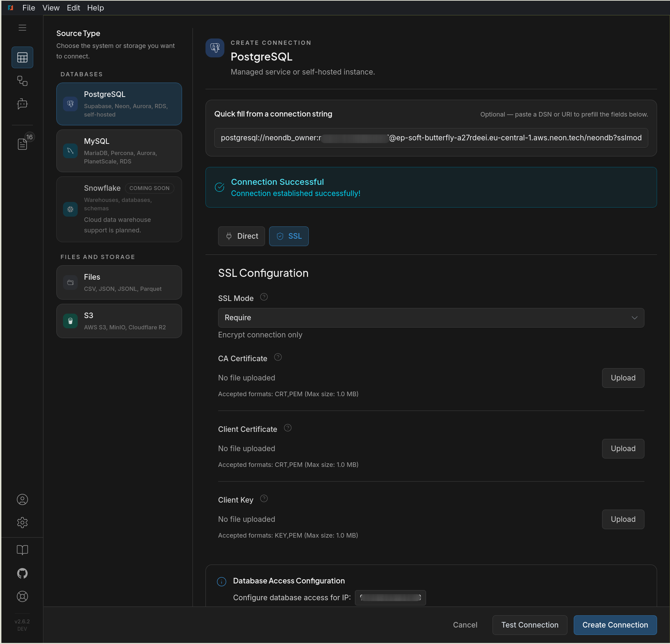
Task: Click the S3 bucket icon
Action: [70, 321]
